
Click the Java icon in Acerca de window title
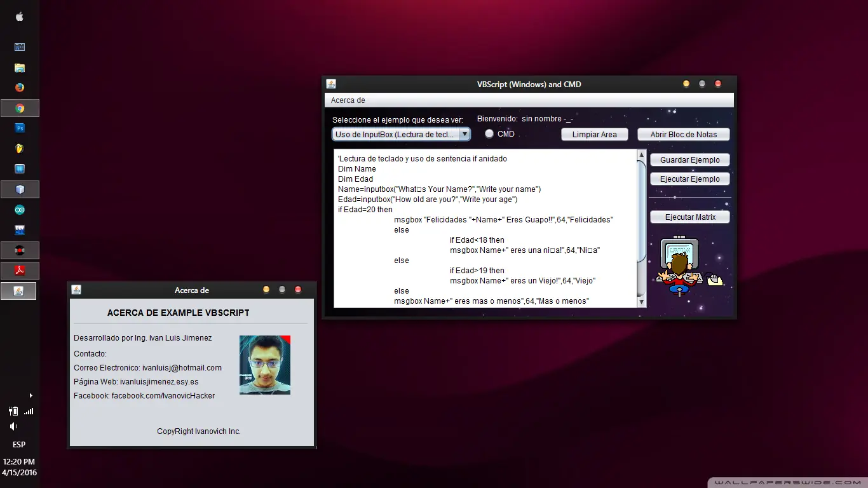coord(76,290)
